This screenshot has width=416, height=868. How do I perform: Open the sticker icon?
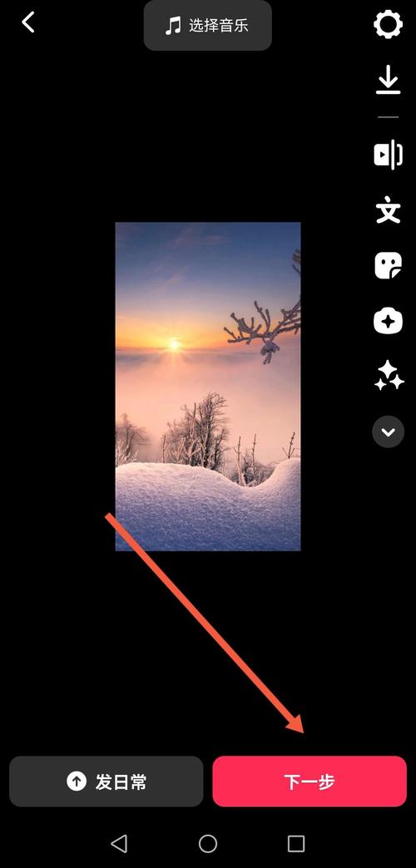coord(388,266)
